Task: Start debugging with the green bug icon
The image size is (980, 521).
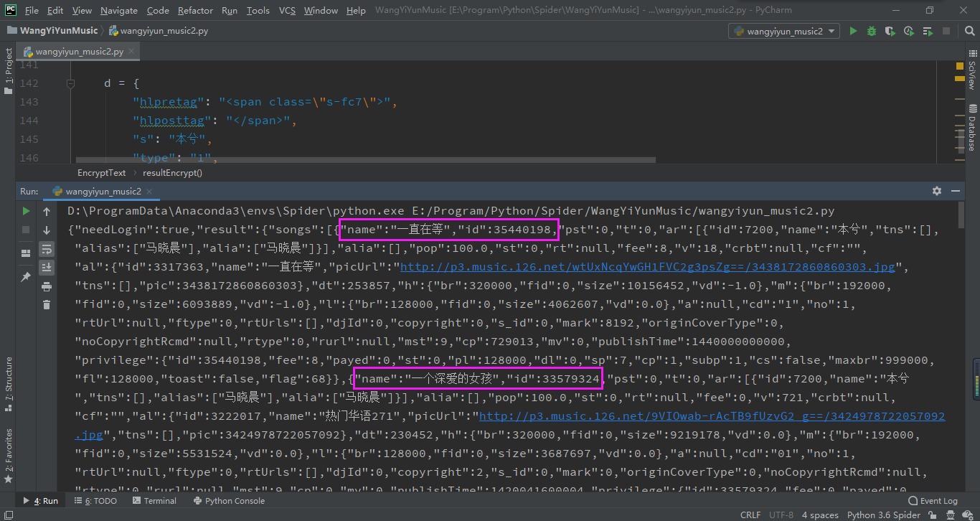Action: pos(872,31)
